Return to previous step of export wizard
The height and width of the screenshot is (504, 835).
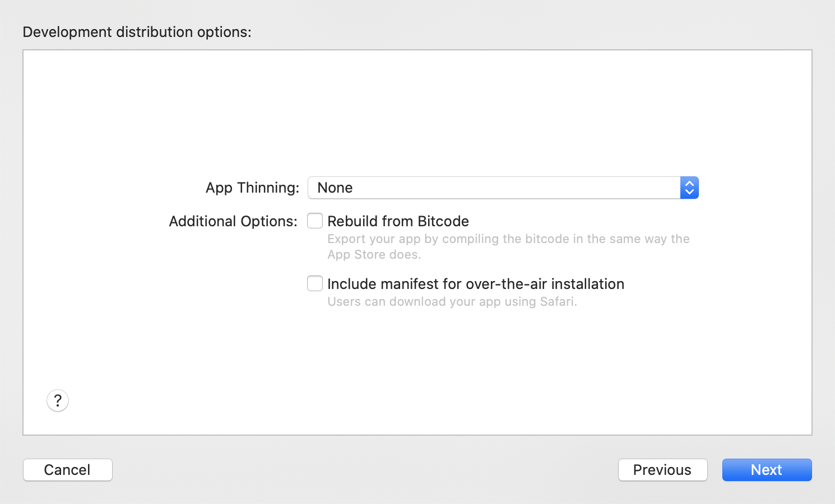click(x=662, y=470)
